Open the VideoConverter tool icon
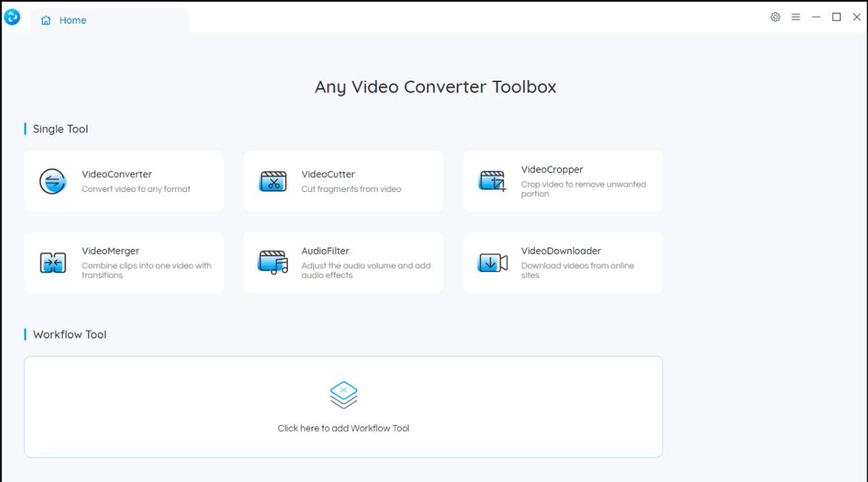The image size is (868, 482). point(53,181)
